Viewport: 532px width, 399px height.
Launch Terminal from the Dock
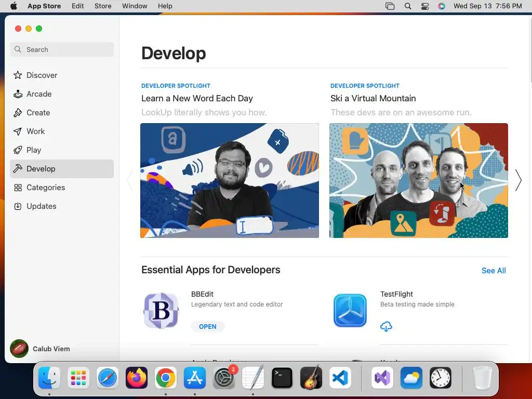[282, 378]
